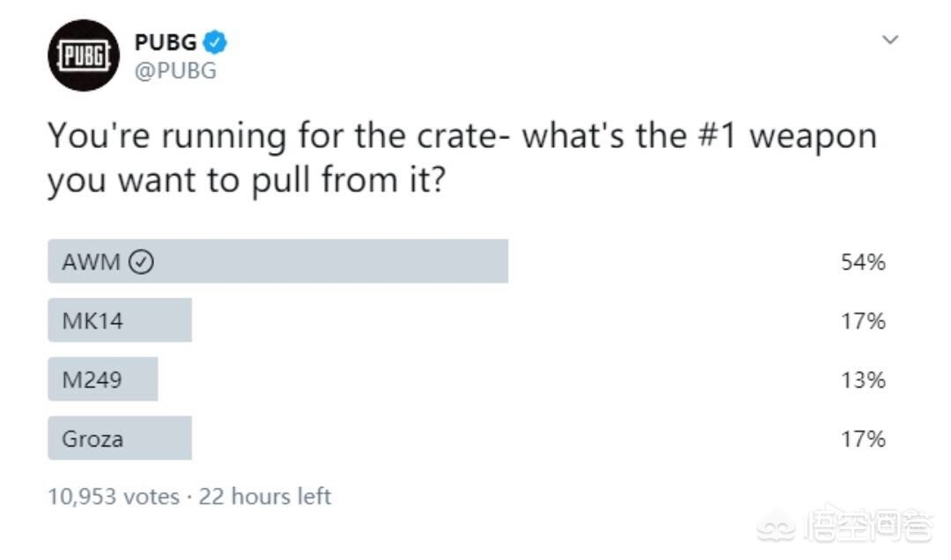This screenshot has width=951, height=560.
Task: Click the '22 hours left' text
Action: (x=265, y=497)
